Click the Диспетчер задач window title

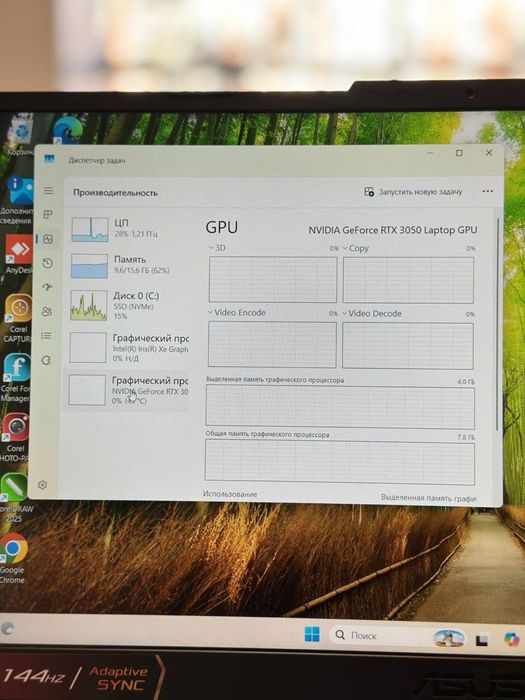coord(97,160)
